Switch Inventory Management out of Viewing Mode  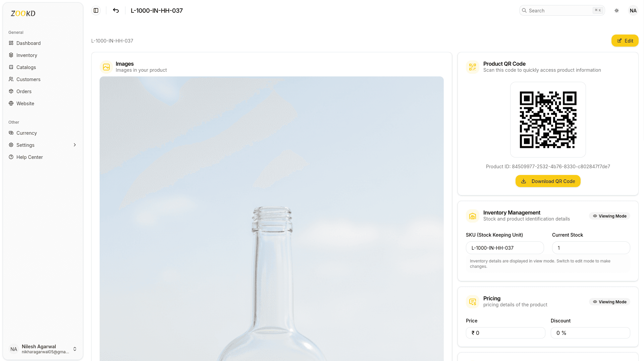609,216
